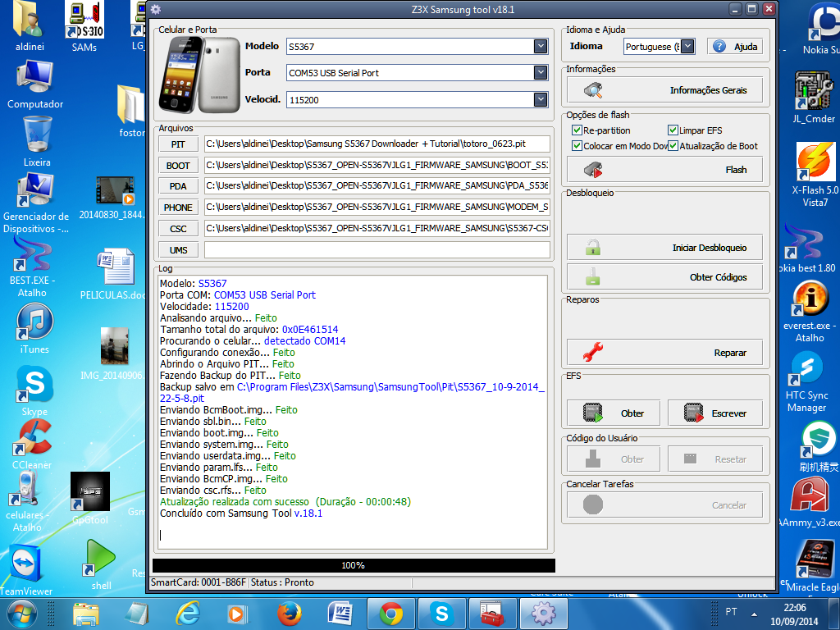Screen dimensions: 840x630
Task: Open Lixeira recycle bin
Action: pos(37,141)
